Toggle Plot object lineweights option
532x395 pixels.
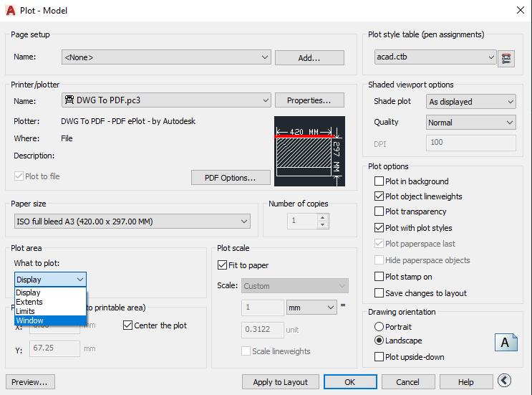tap(379, 196)
